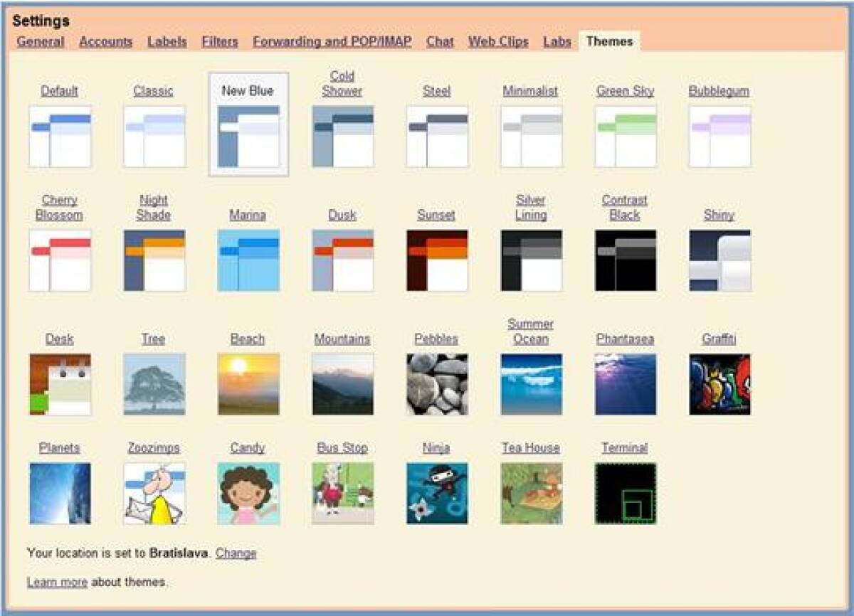Apply the Marina theme thumbnail
This screenshot has width=854, height=616.
(x=248, y=260)
